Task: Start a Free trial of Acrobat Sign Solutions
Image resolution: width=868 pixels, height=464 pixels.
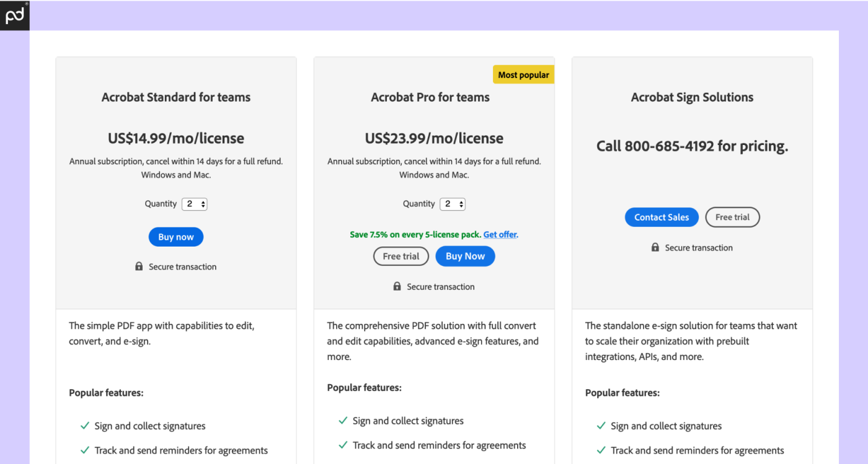Action: (732, 217)
